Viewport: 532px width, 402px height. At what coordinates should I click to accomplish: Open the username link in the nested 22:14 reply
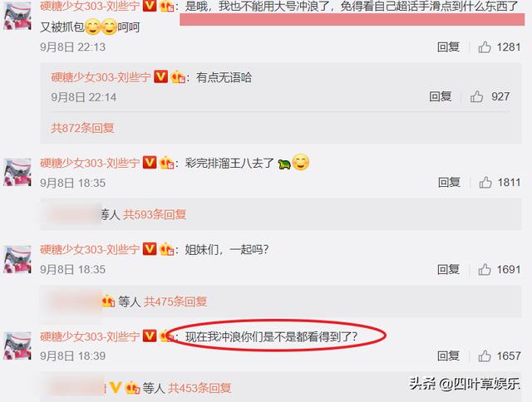(101, 77)
